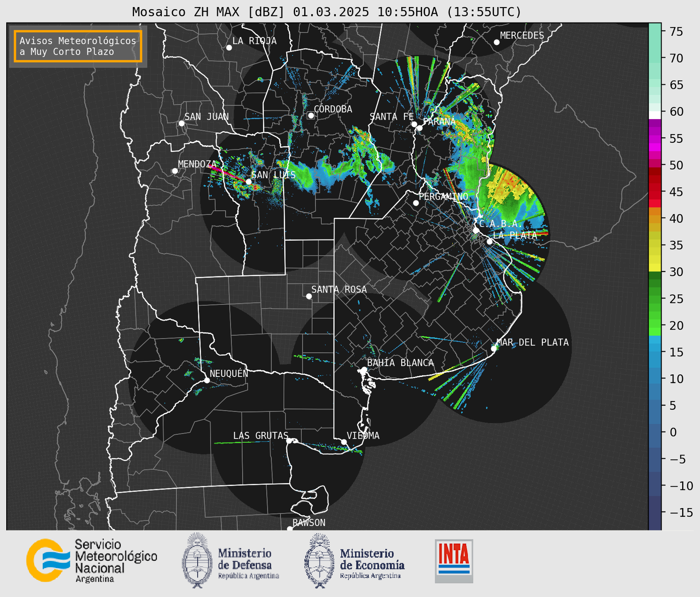Click the MAR DEL PLATA label

click(x=532, y=343)
